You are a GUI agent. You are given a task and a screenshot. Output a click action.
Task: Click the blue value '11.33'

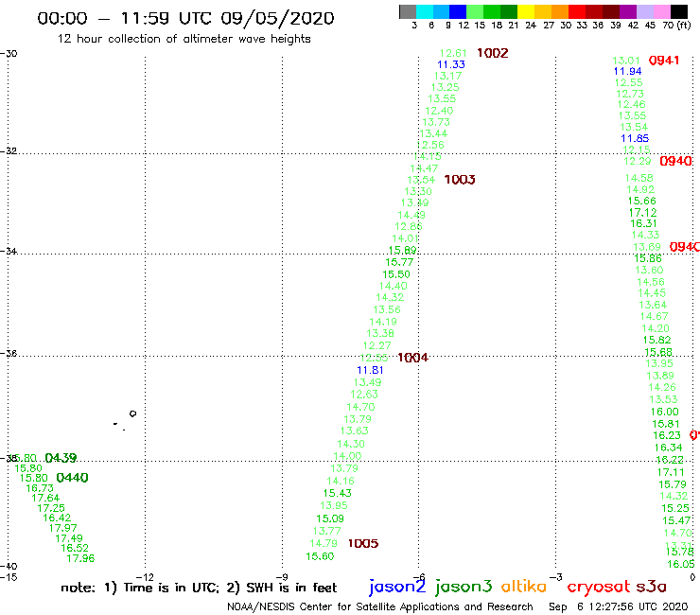point(451,64)
